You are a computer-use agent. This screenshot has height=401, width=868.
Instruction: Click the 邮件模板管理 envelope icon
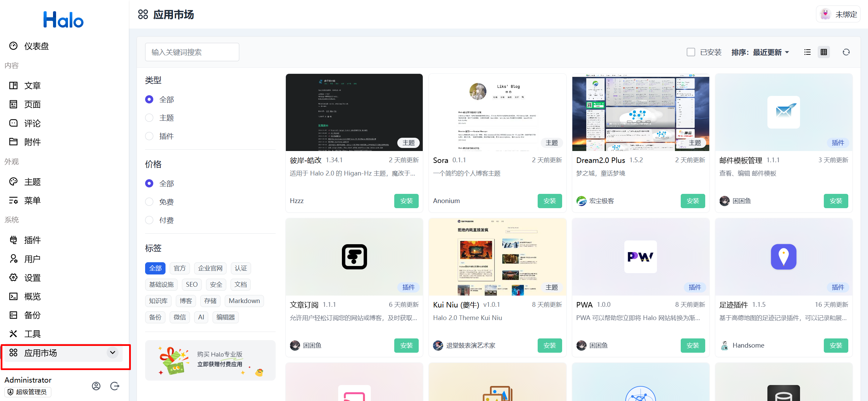click(x=784, y=112)
